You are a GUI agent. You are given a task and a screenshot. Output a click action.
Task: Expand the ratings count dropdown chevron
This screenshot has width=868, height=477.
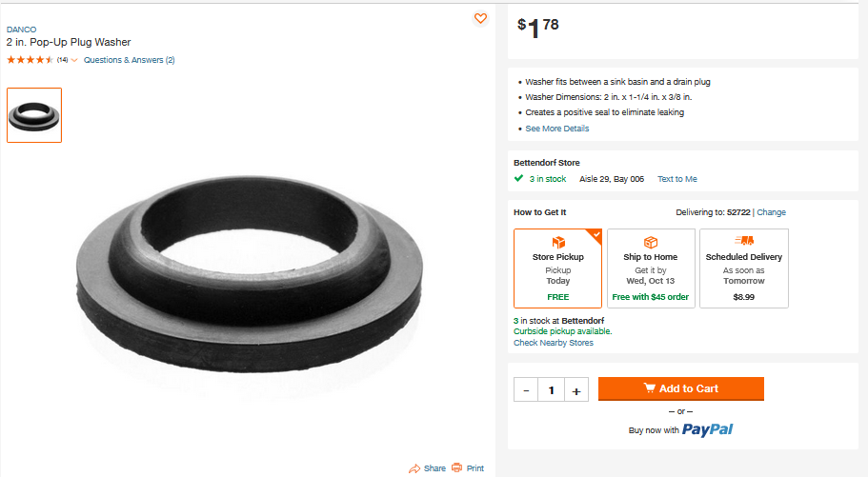[x=74, y=60]
